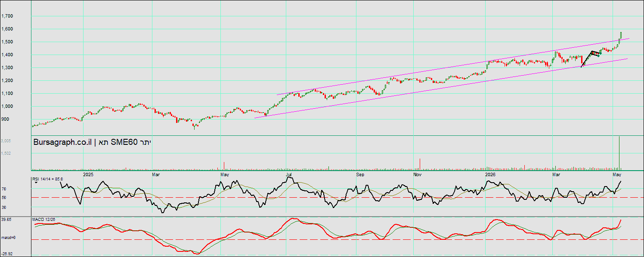Click the 2025 year marker on timeline
644x257 pixels.
[x=88, y=174]
